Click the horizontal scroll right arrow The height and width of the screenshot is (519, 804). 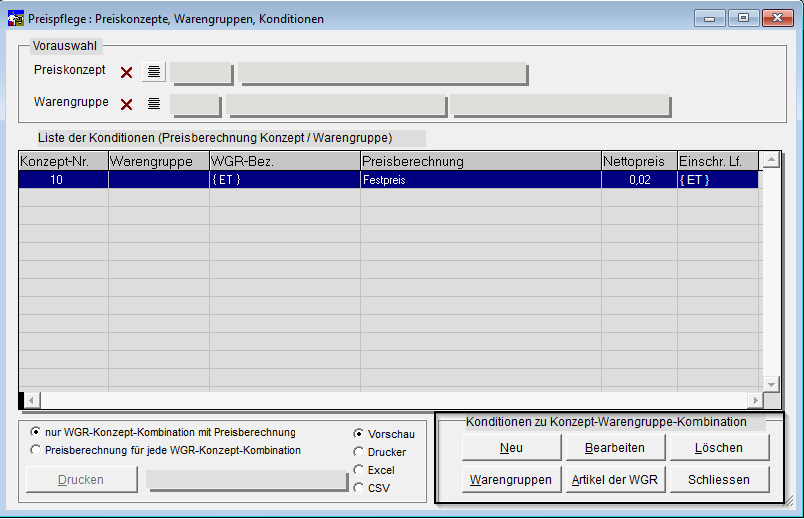tap(755, 400)
